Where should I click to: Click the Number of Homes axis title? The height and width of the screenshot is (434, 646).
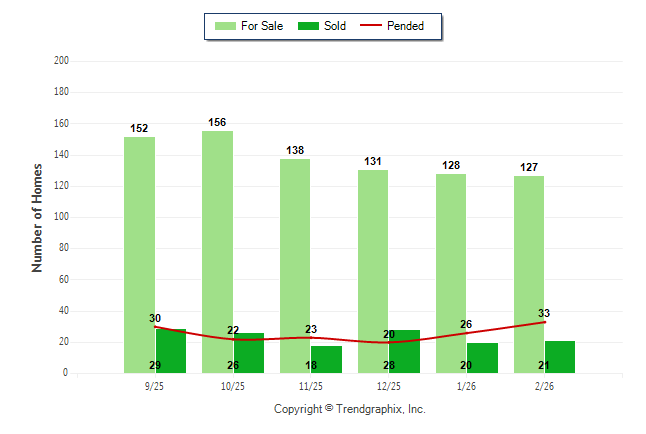tap(38, 217)
